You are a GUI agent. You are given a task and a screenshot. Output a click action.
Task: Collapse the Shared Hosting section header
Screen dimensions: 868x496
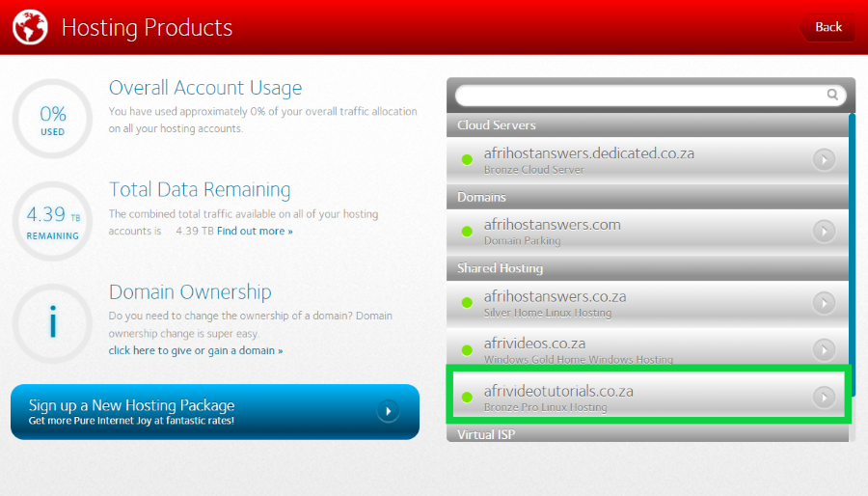(646, 268)
